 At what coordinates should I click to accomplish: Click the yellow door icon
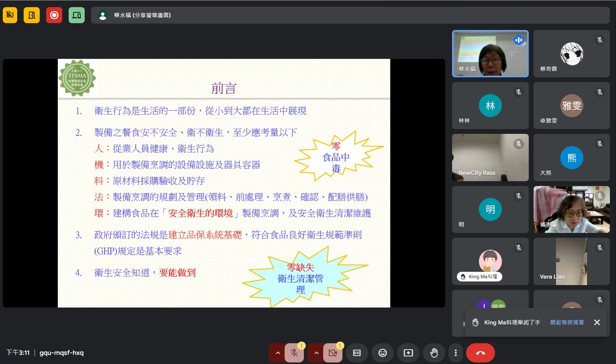32,15
